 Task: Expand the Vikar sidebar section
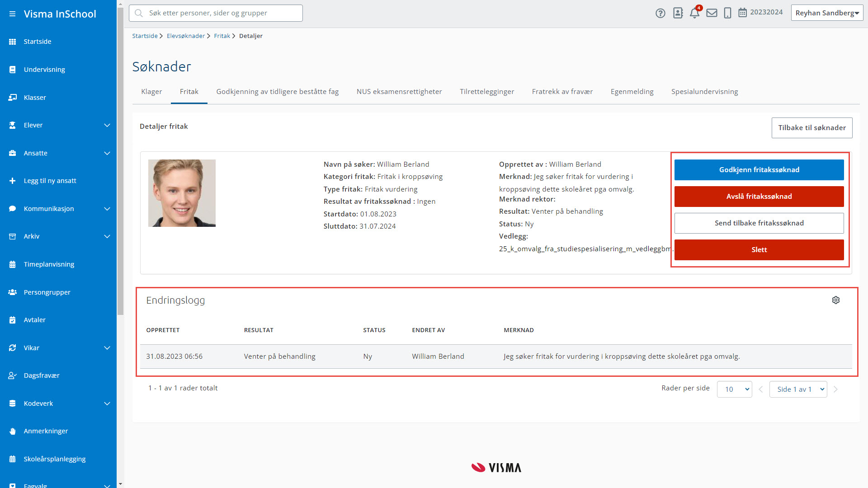[107, 348]
